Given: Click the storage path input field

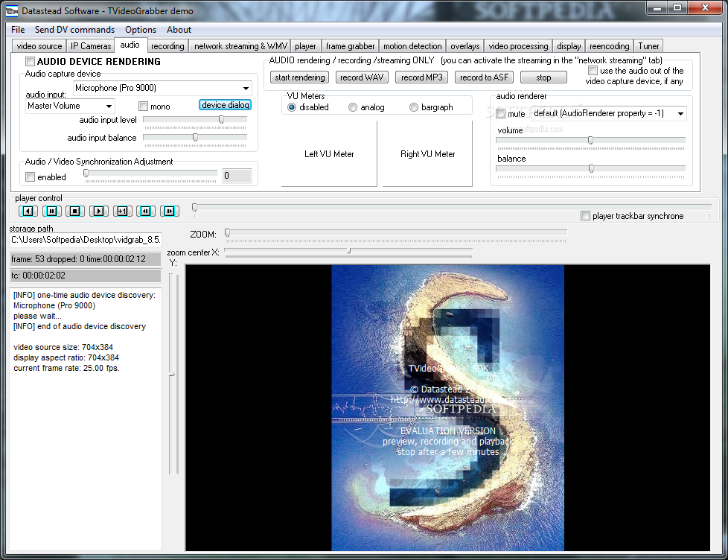Looking at the screenshot, I should (x=86, y=240).
